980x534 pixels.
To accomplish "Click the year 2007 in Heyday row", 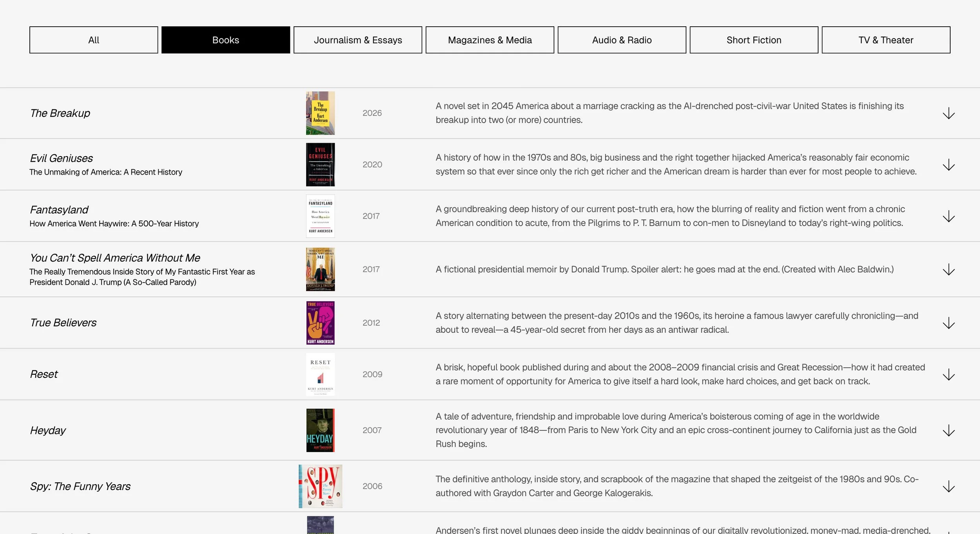I will [x=372, y=430].
